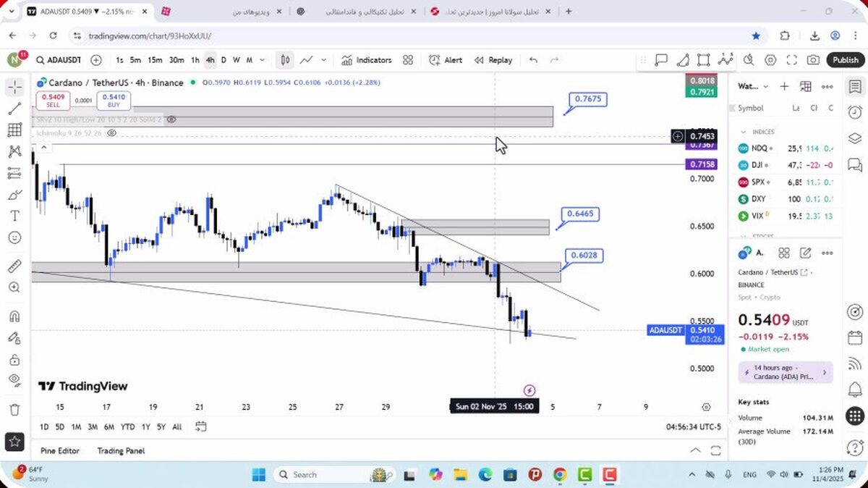Toggle visibility of SRv2 High/Low indicator
The height and width of the screenshot is (488, 868).
[171, 119]
